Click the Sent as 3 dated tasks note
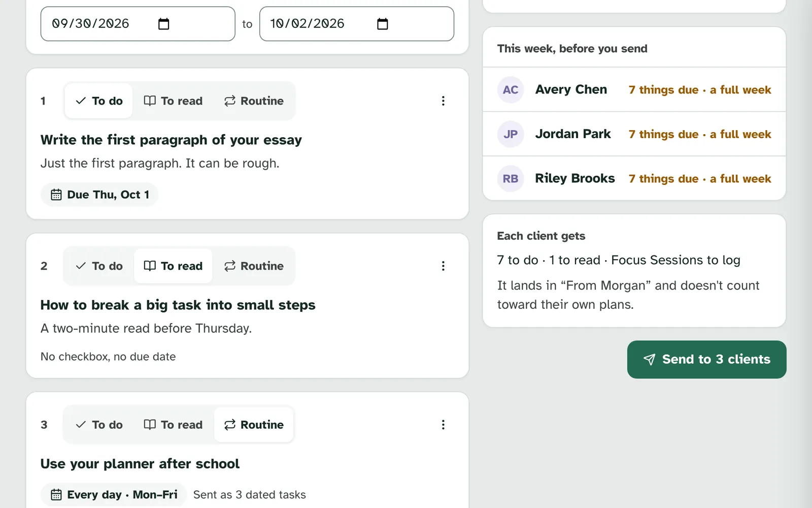 click(250, 495)
